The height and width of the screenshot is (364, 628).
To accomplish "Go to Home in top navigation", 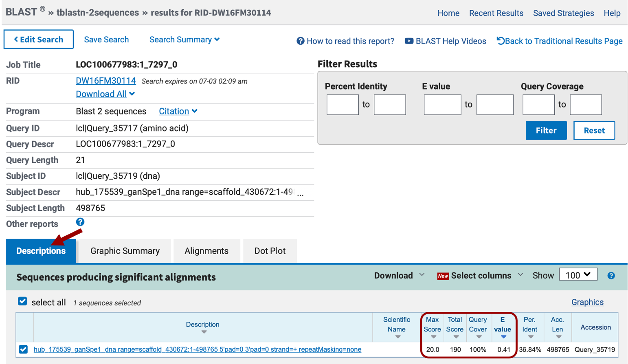I will 448,13.
